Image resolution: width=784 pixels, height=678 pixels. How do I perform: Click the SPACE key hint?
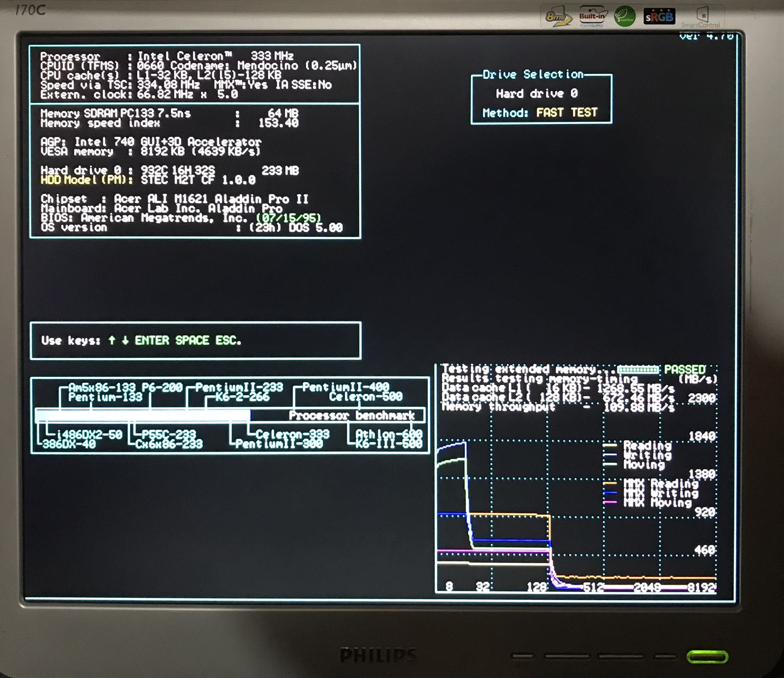(192, 340)
